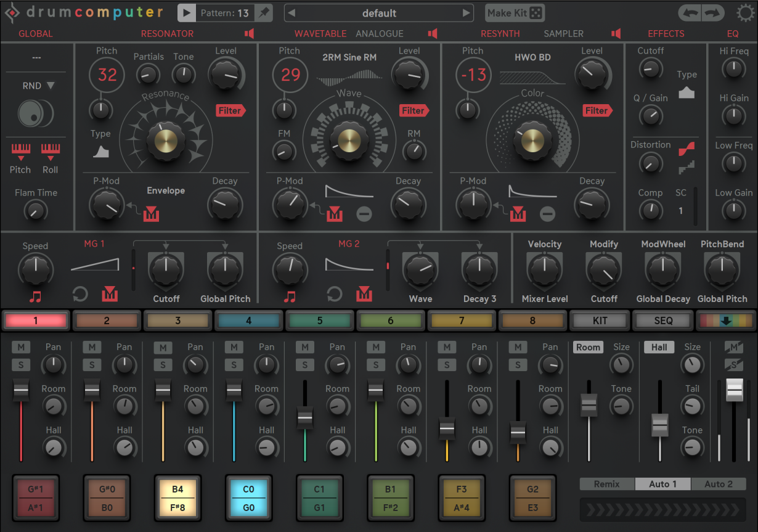Click the loop retrigger icon below MG 2
The width and height of the screenshot is (758, 532).
[335, 294]
